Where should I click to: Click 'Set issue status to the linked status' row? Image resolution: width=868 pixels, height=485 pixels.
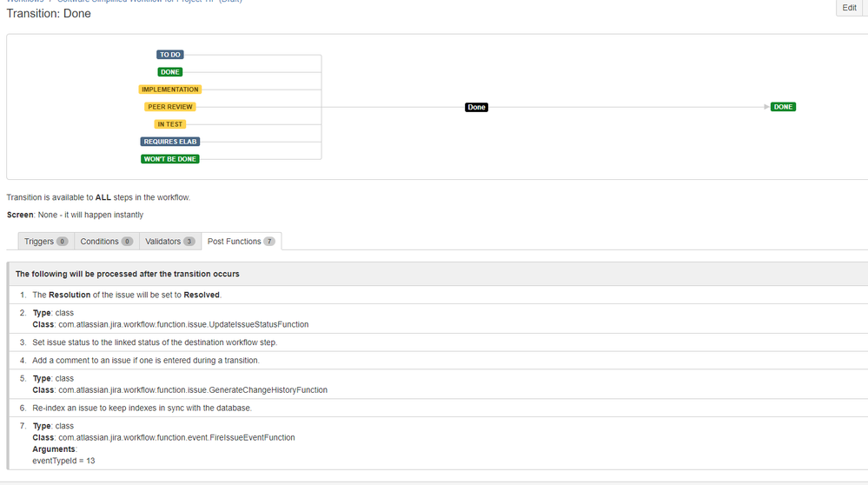[437, 342]
